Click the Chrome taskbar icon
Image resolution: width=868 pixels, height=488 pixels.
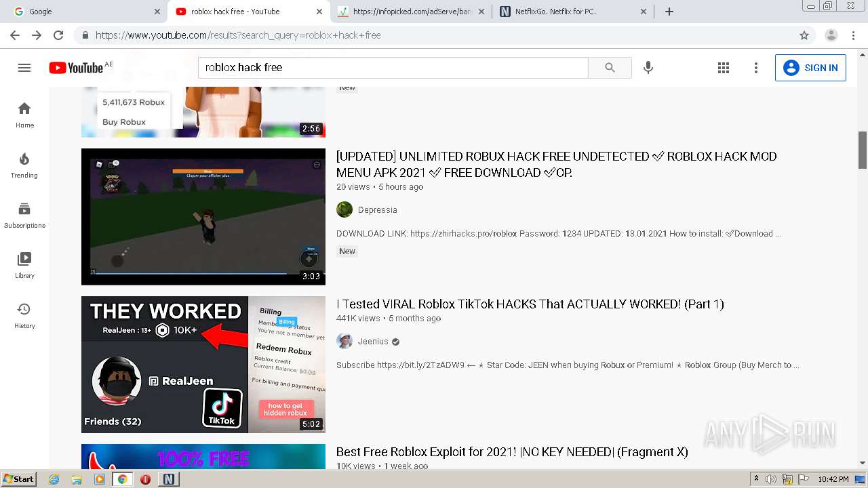coord(123,479)
